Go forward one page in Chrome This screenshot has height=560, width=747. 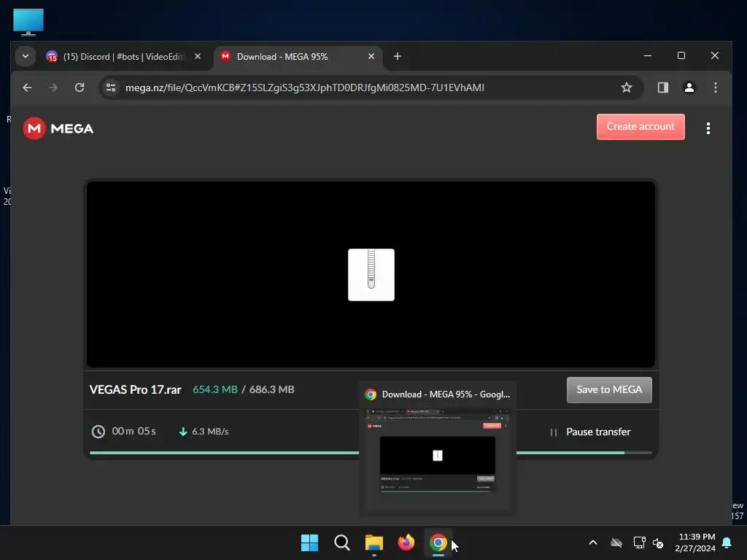click(53, 87)
